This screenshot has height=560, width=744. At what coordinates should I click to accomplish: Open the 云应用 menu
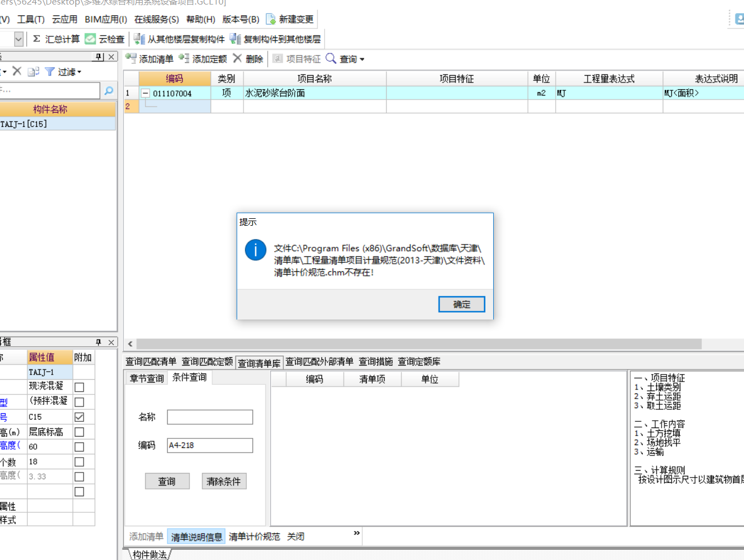pyautogui.click(x=64, y=19)
